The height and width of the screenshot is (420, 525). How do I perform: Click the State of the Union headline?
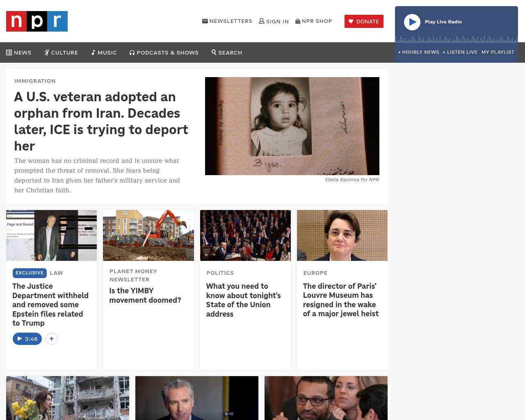(x=244, y=300)
